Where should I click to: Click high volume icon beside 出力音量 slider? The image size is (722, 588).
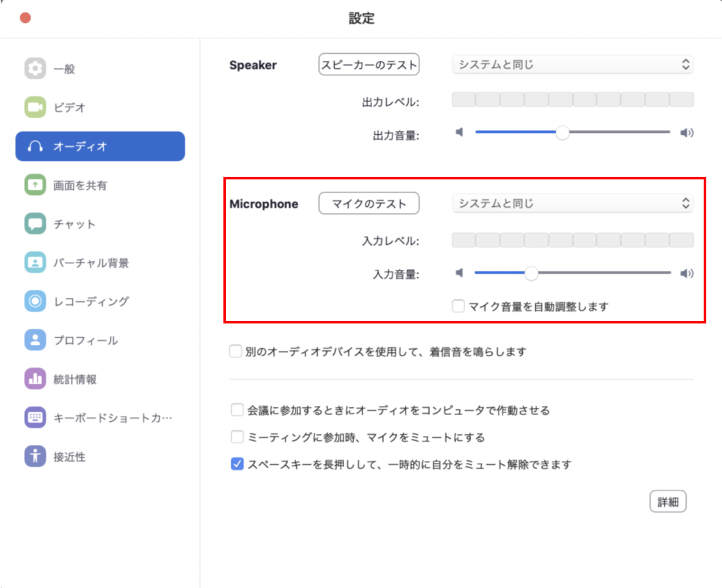click(x=687, y=133)
